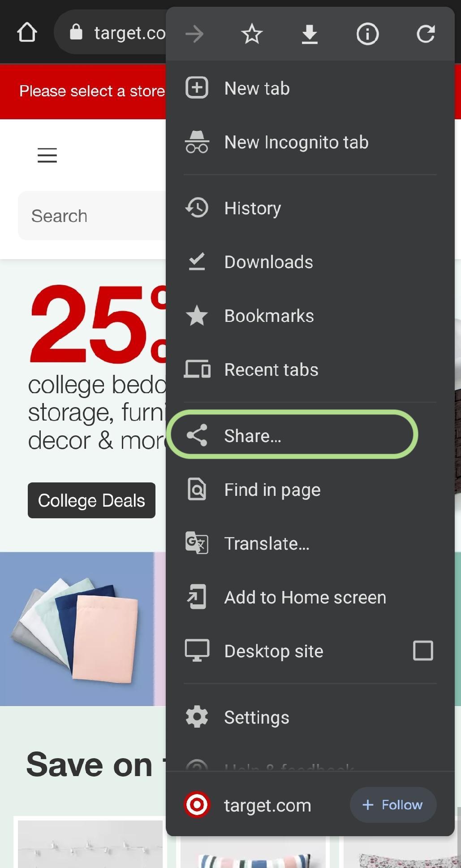Click the Target bullseye logo

[197, 805]
